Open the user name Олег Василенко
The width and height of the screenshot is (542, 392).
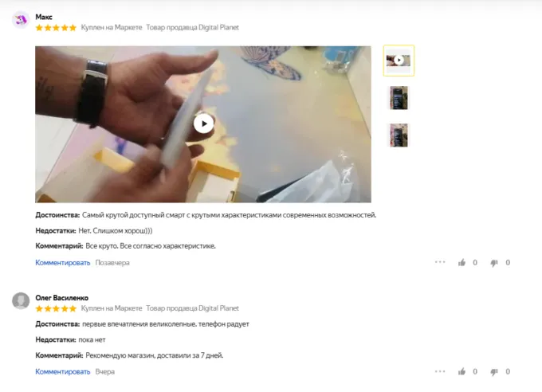(62, 298)
